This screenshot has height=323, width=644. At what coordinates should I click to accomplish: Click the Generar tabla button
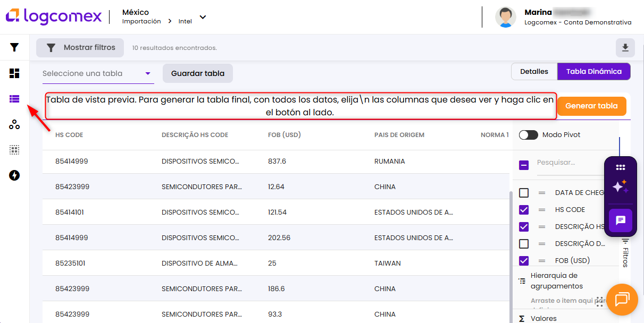coord(591,106)
